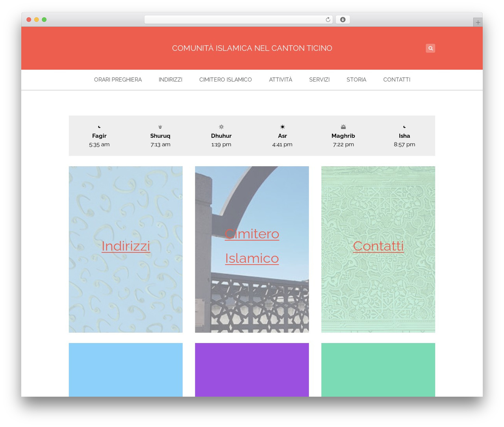504x427 pixels.
Task: Select Contatti in the navigation bar
Action: (397, 80)
